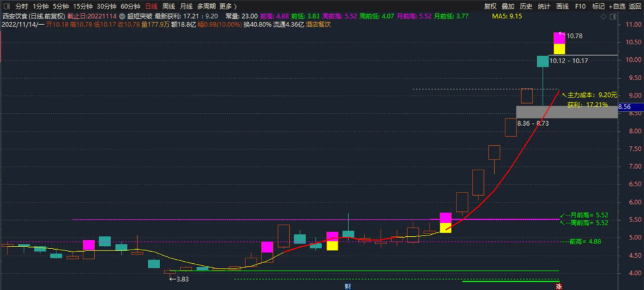Click the 财 financial marker on timeline
Image resolution: width=644 pixels, height=290 pixels.
coord(348,286)
